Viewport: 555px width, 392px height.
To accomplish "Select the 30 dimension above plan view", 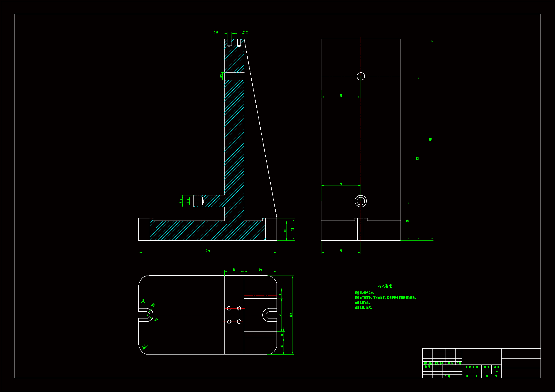I will click(234, 270).
